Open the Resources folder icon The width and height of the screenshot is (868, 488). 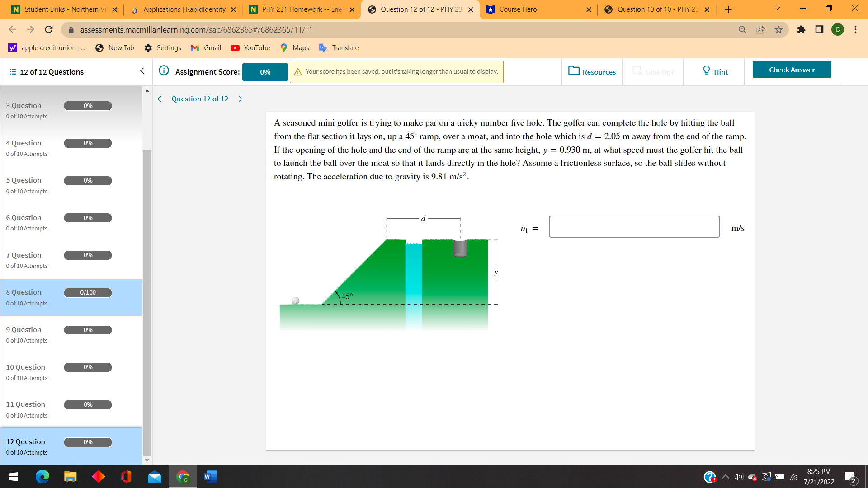coord(574,71)
